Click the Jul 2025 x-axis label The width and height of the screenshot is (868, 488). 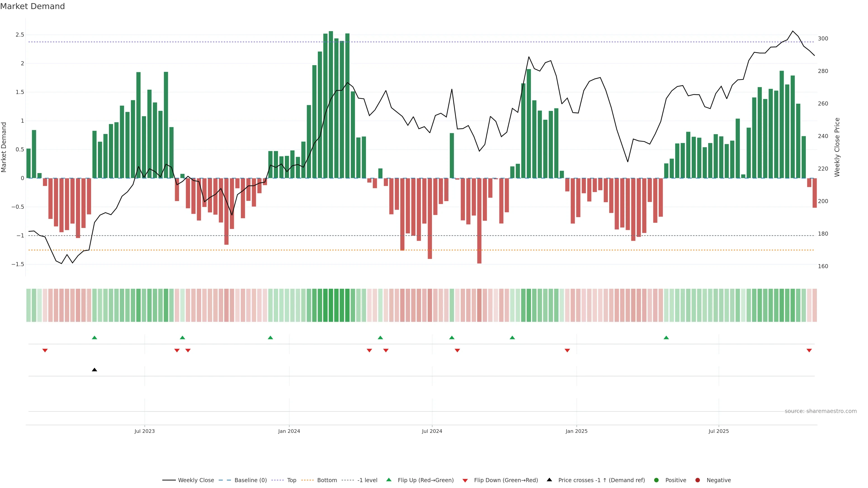pyautogui.click(x=718, y=431)
